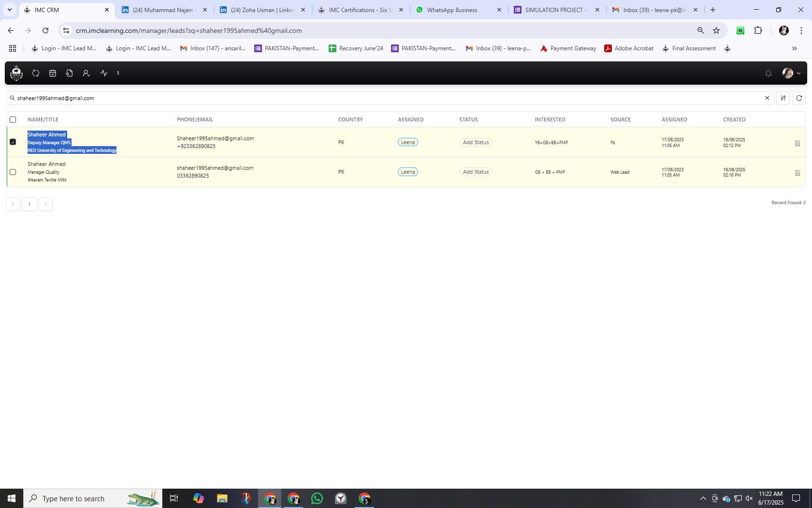Click NAME/TITLE column header
812x508 pixels.
pyautogui.click(x=43, y=120)
